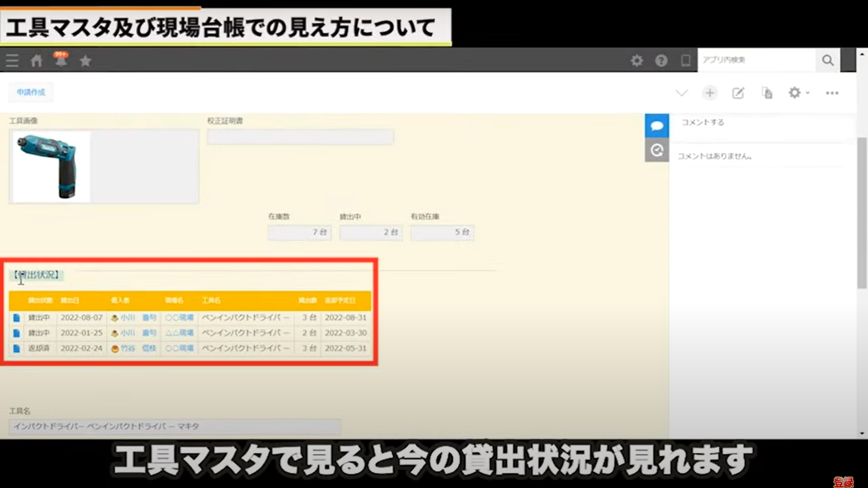
Task: Switch to the comments tab
Action: tap(657, 126)
